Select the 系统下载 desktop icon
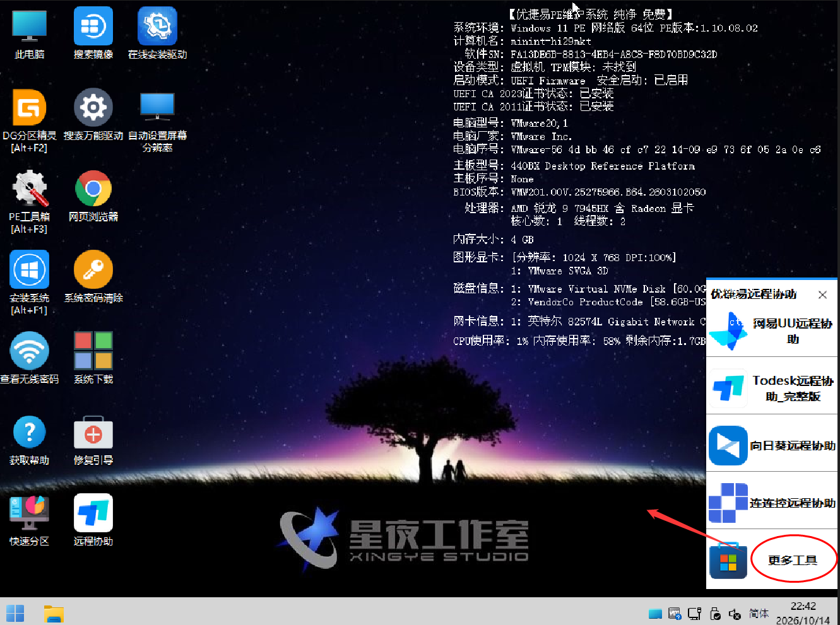The height and width of the screenshot is (625, 840). (93, 358)
